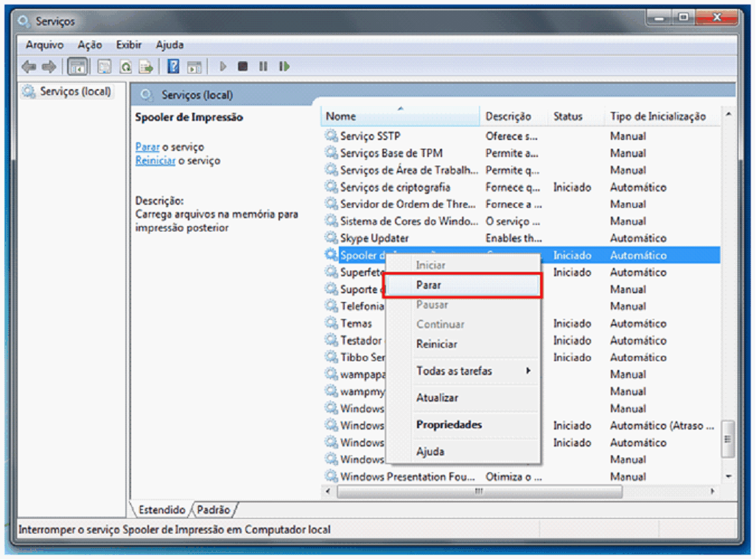Viewport: 756px width, 560px height.
Task: Click the Refresh toolbar icon
Action: tap(126, 67)
